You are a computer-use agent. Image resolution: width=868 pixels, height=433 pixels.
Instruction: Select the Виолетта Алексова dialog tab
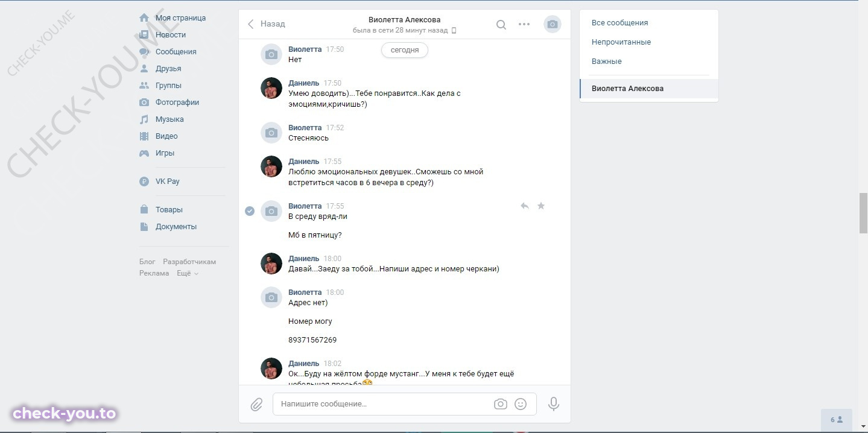click(x=649, y=89)
